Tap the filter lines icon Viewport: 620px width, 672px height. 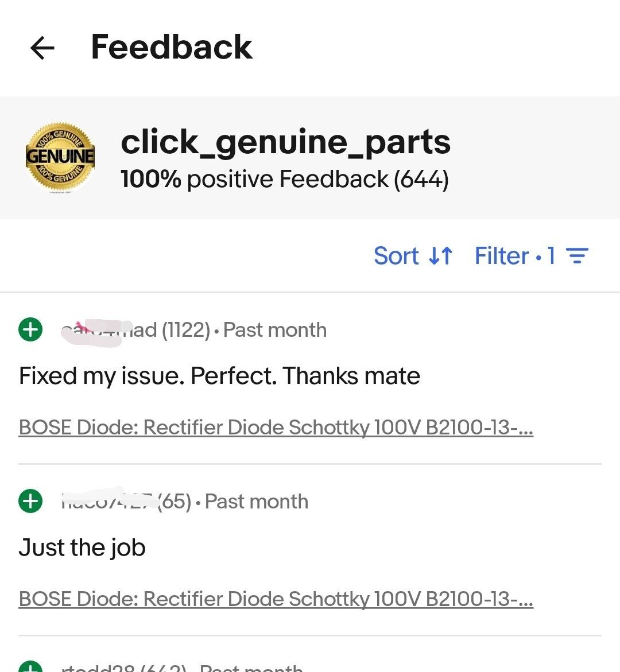tap(577, 256)
